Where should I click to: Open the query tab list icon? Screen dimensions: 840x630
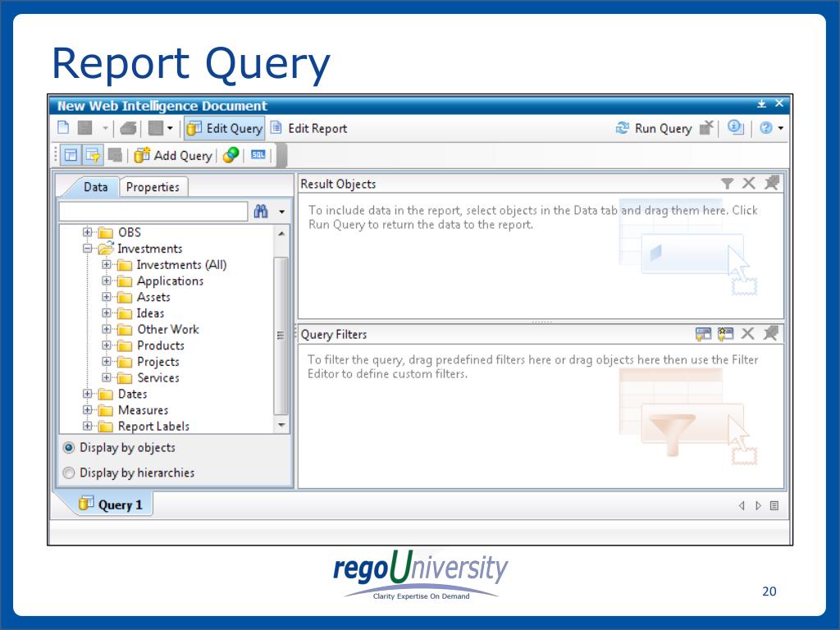point(774,505)
